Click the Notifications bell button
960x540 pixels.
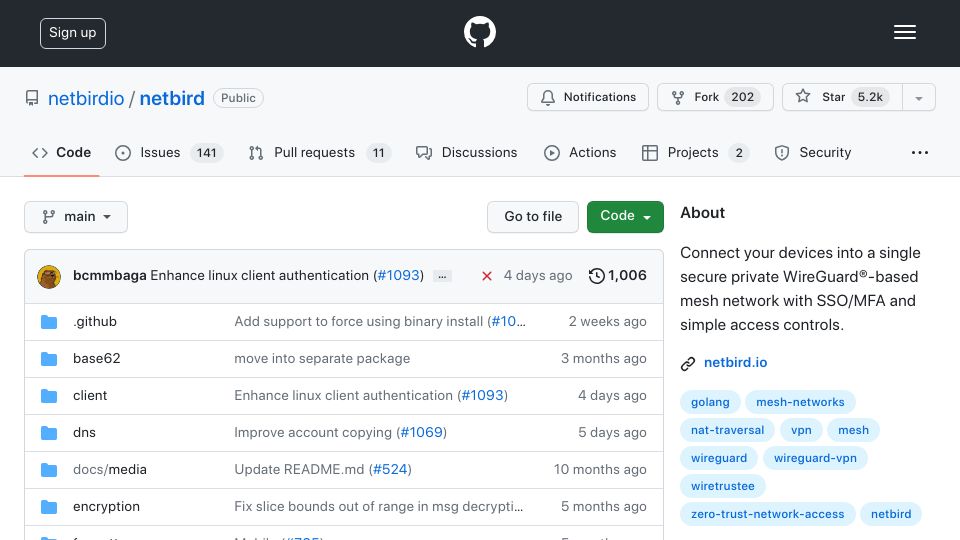click(x=588, y=97)
